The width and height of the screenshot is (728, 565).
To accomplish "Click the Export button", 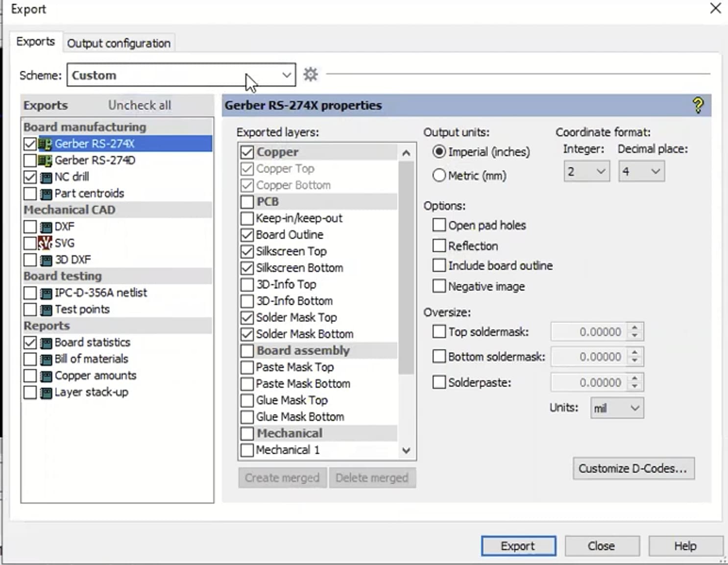I will tap(518, 546).
